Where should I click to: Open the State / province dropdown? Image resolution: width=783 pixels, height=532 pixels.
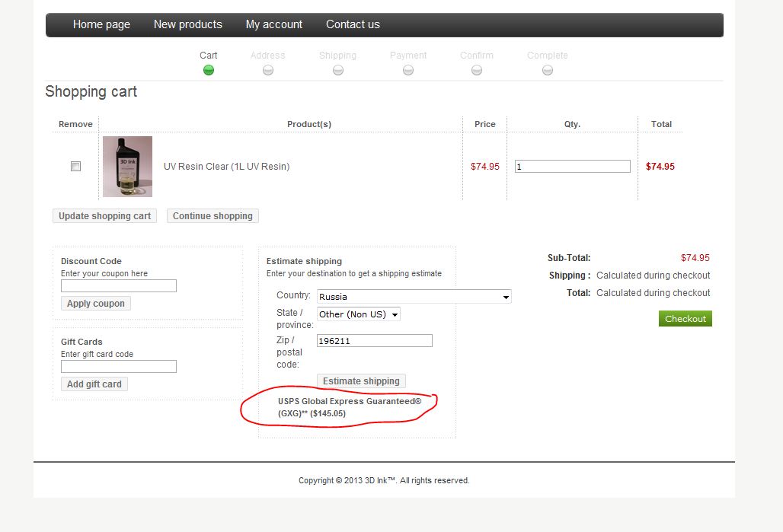[x=358, y=314]
